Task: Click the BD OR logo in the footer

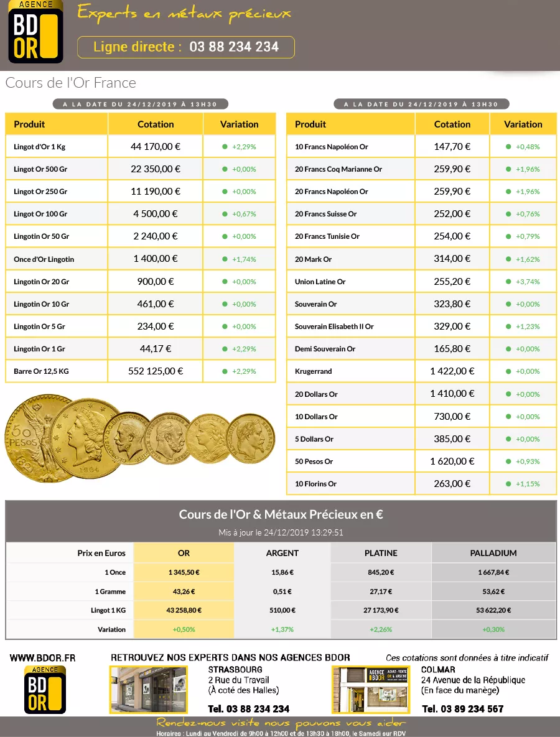Action: click(x=45, y=689)
